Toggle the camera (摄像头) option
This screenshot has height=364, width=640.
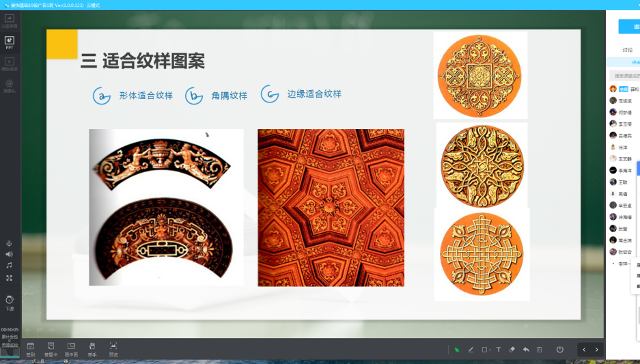coord(10,86)
